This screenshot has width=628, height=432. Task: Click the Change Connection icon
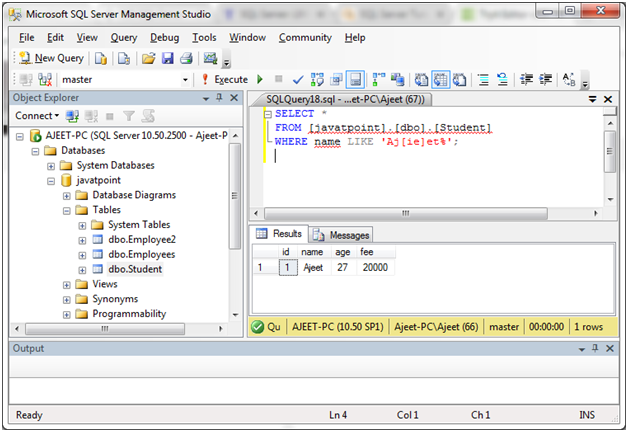point(45,80)
